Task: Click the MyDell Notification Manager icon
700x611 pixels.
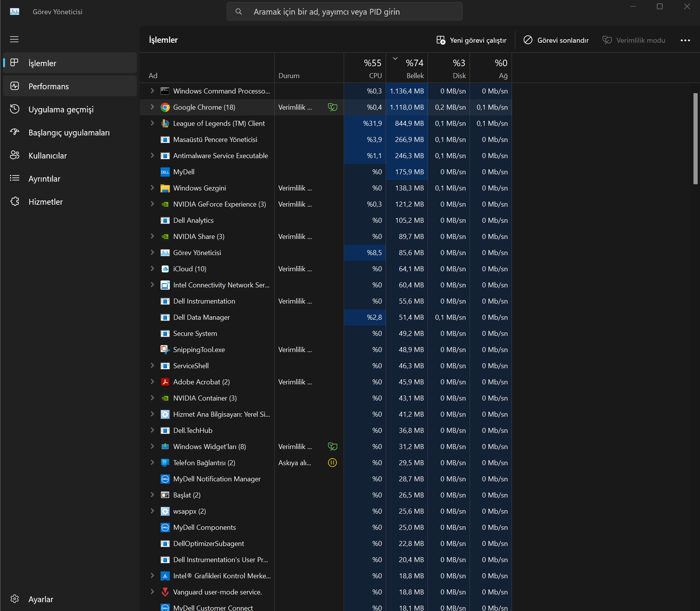Action: tap(165, 479)
